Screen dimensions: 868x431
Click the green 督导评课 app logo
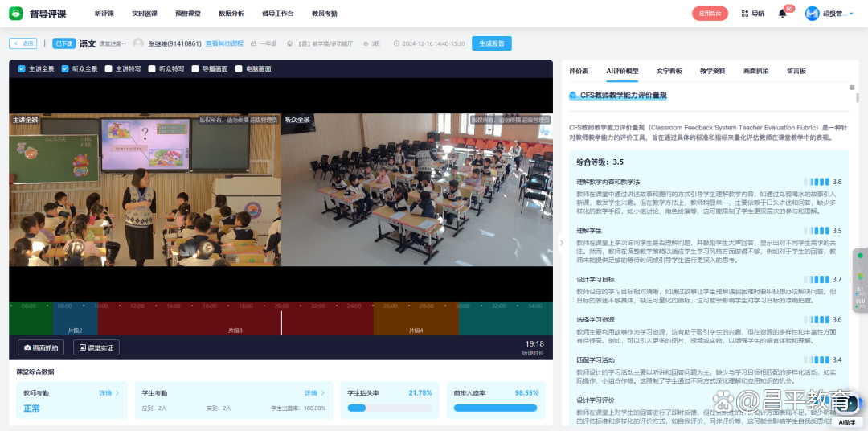[17, 14]
